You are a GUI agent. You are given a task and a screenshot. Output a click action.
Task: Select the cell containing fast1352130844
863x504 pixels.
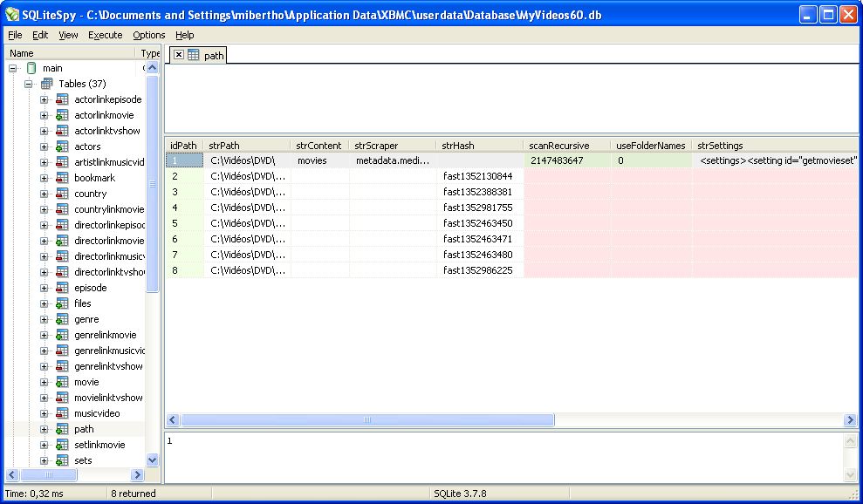click(x=480, y=176)
